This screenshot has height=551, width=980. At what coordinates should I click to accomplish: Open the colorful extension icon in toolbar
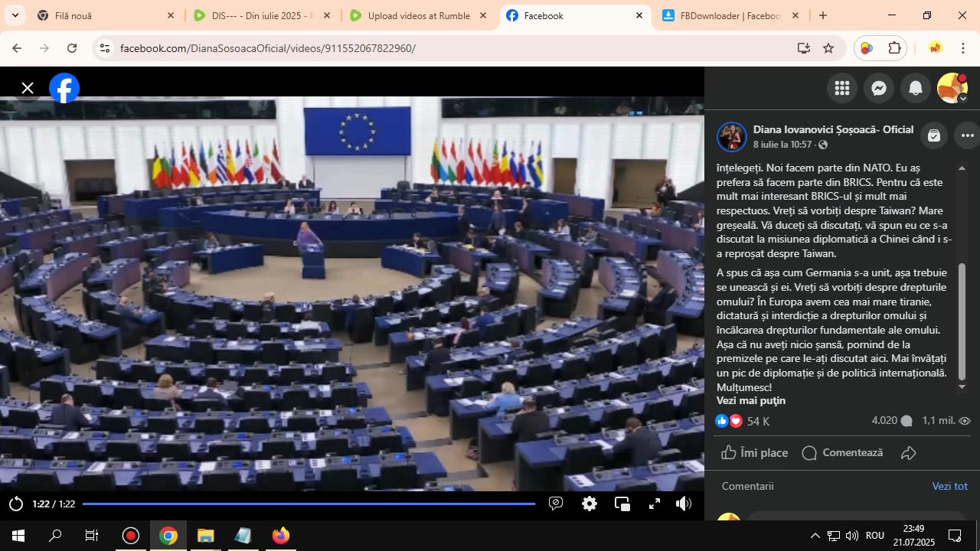[867, 48]
